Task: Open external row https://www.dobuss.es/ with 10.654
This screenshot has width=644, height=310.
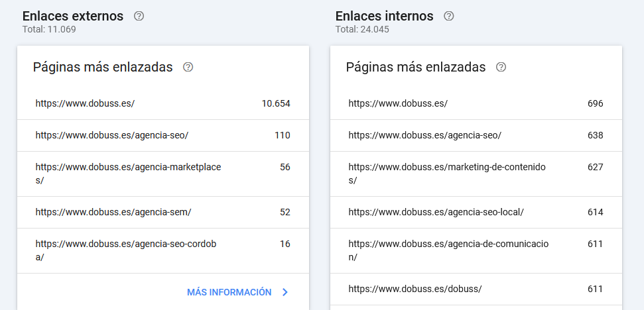Action: (163, 104)
